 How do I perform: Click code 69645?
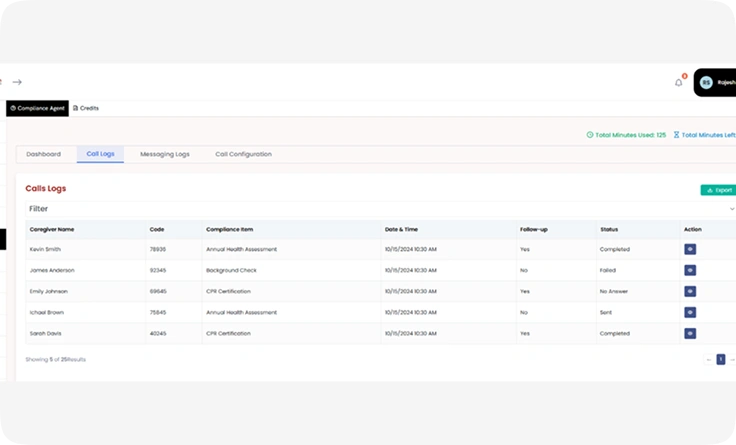[158, 292]
